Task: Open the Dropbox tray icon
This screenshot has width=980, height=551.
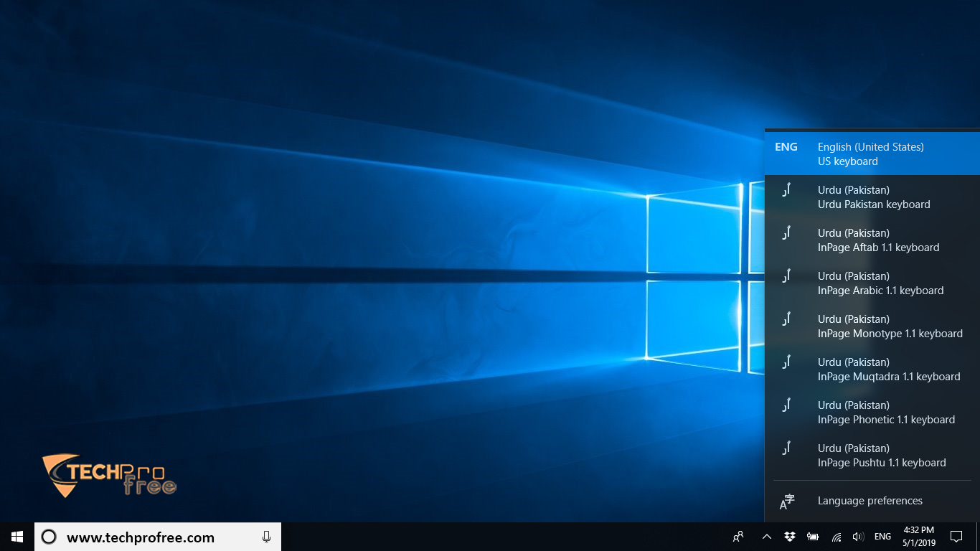Action: click(x=790, y=537)
